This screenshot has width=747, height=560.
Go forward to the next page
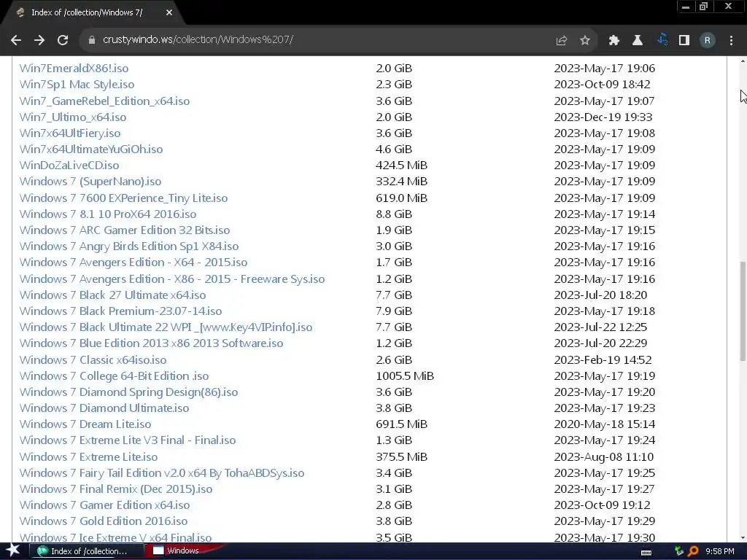tap(39, 40)
